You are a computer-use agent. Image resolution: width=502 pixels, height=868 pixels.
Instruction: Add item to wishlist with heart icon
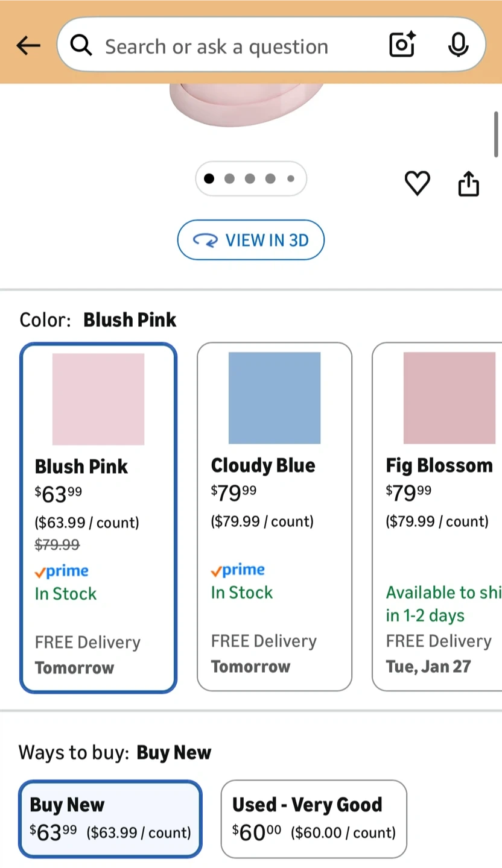tap(417, 183)
